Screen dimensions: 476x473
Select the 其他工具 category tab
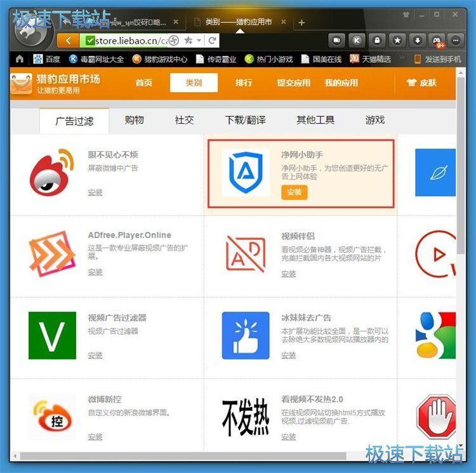click(315, 120)
